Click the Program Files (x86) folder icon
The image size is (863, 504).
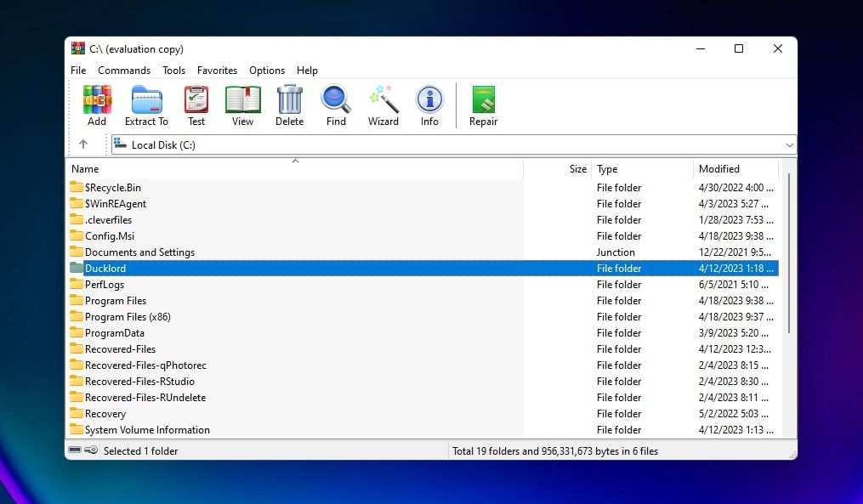pyautogui.click(x=77, y=316)
